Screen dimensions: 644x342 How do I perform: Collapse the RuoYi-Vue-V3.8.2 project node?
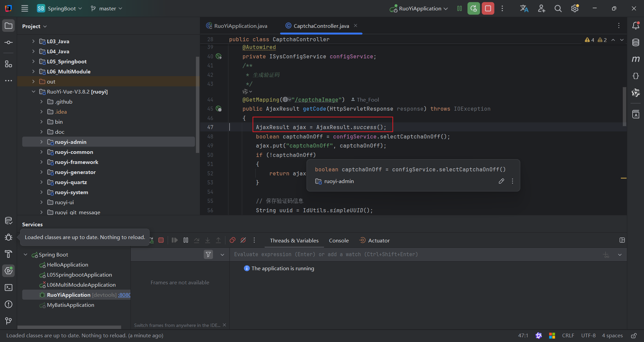[x=33, y=92]
